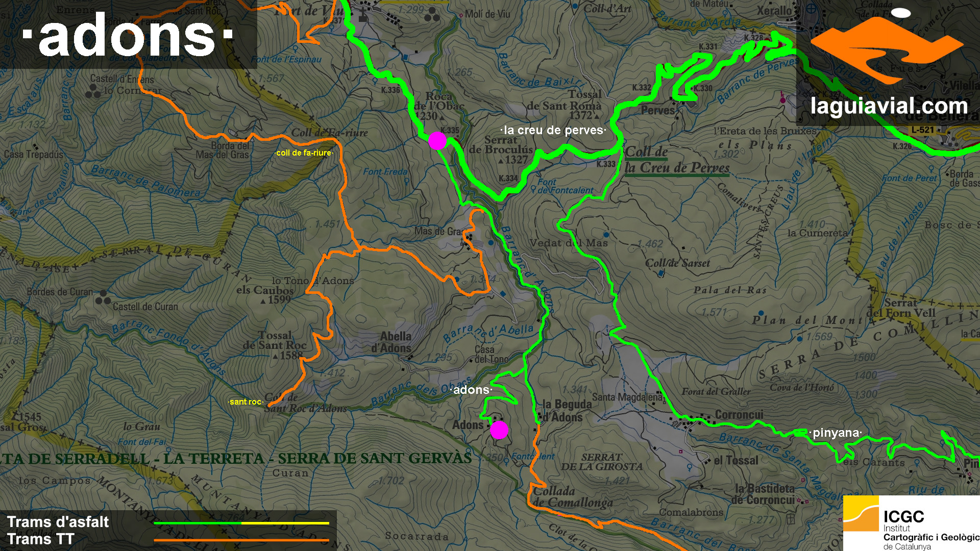Click the els Caubos 1599 peak triangle
This screenshot has height=551, width=980.
pos(263,302)
